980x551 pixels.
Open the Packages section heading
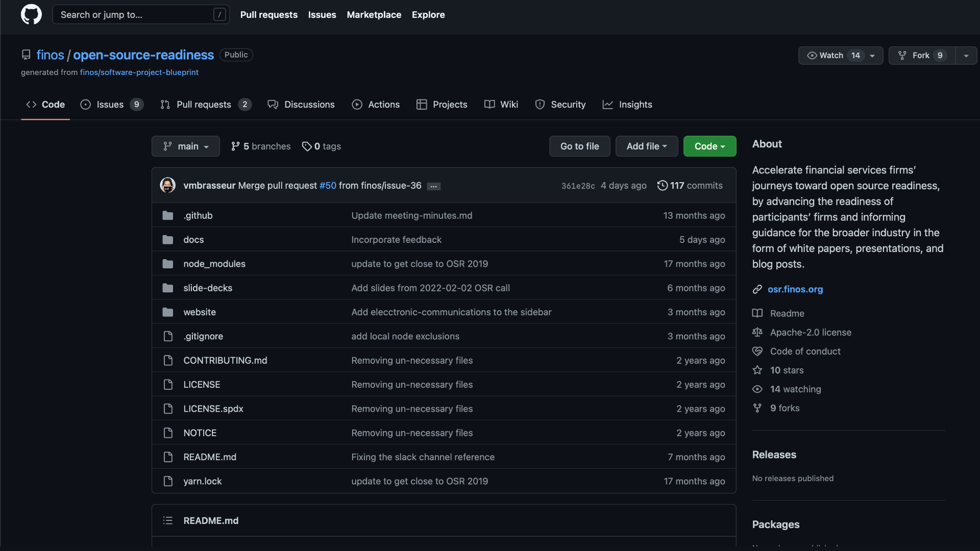tap(776, 524)
